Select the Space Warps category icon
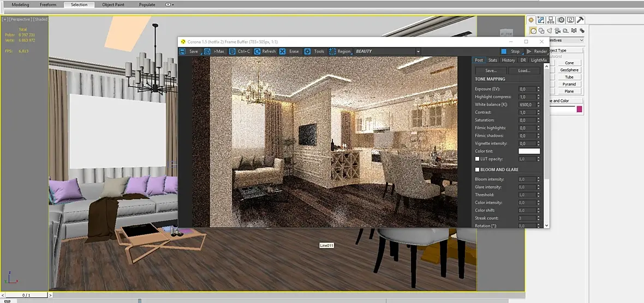Image resolution: width=644 pixels, height=303 pixels. (x=574, y=31)
